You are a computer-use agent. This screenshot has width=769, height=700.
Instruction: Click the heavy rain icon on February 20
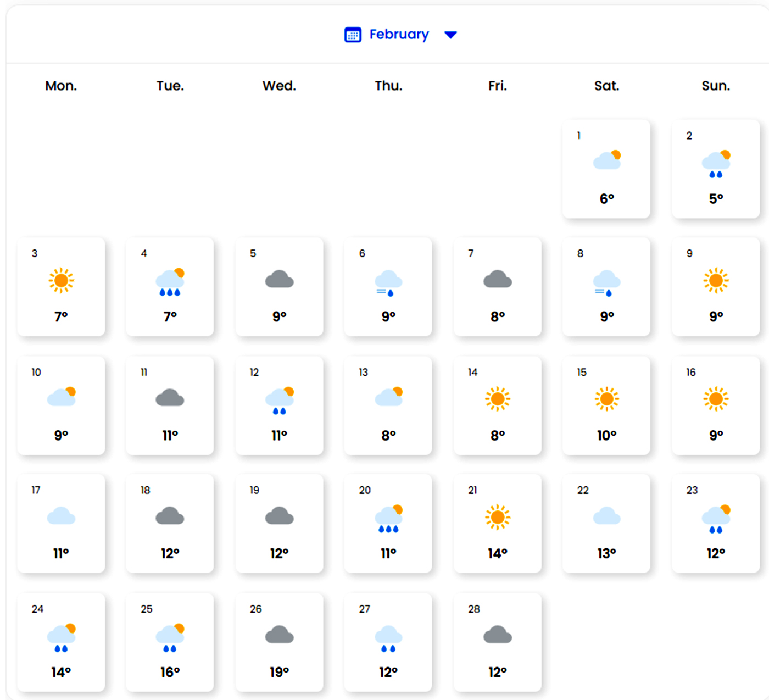[x=388, y=519]
